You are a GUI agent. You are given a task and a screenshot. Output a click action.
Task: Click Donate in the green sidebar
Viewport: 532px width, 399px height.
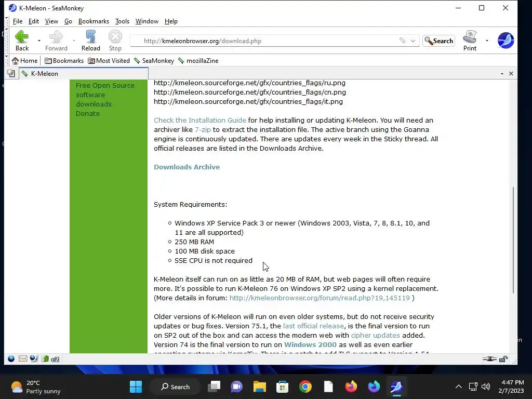[x=87, y=114]
